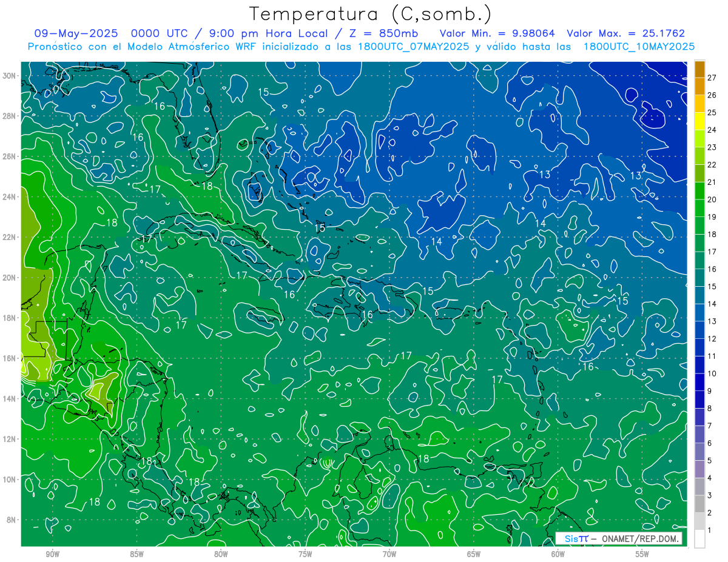The width and height of the screenshot is (728, 562).
Task: Click the "Temperatura (C,somb.)" chart title
Action: pyautogui.click(x=370, y=14)
